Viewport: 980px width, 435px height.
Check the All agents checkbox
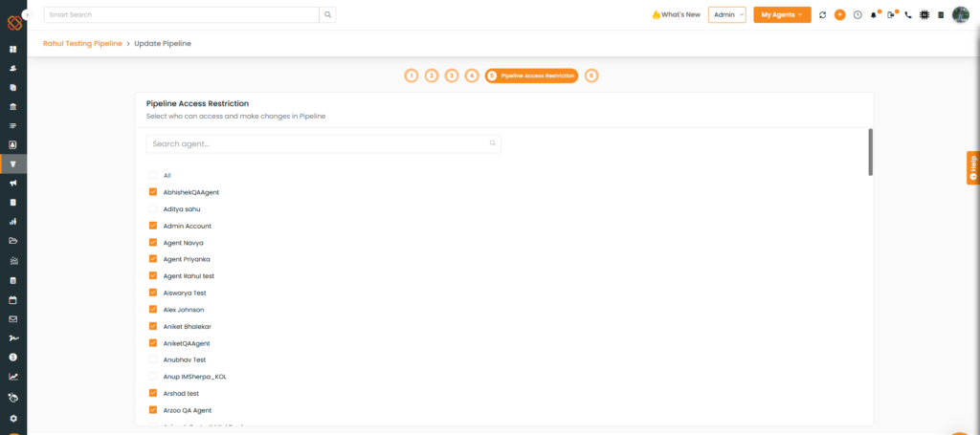click(152, 175)
